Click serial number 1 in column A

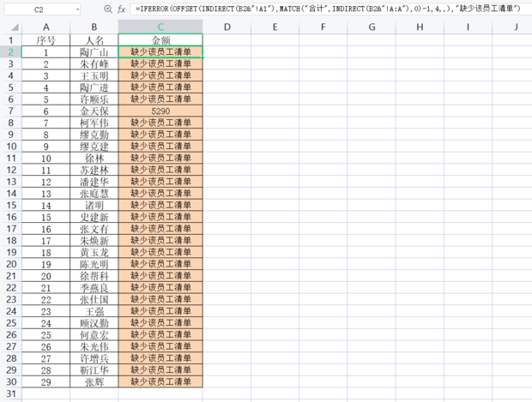coord(46,52)
